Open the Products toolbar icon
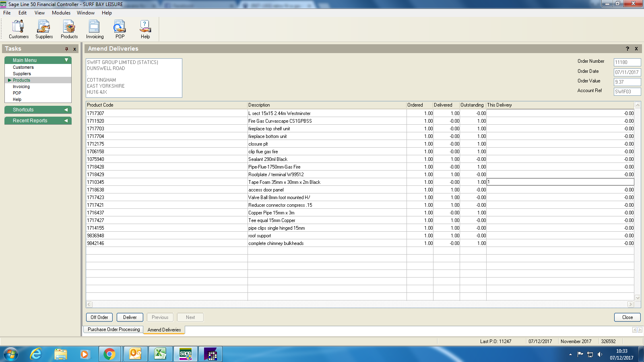This screenshot has width=644, height=362. coord(69,29)
